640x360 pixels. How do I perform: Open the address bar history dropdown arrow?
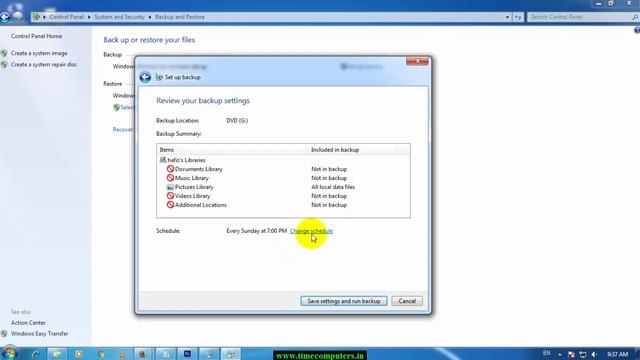[507, 17]
